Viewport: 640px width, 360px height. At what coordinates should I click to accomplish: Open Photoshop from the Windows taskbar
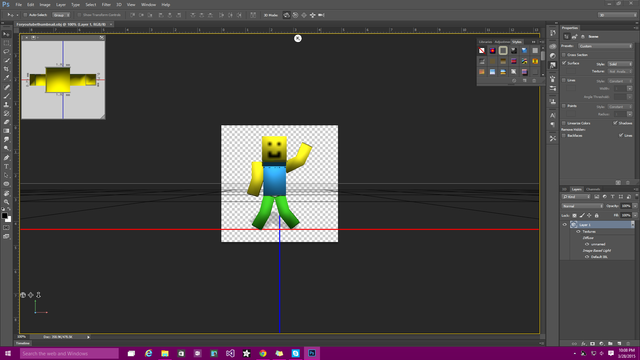coord(312,353)
